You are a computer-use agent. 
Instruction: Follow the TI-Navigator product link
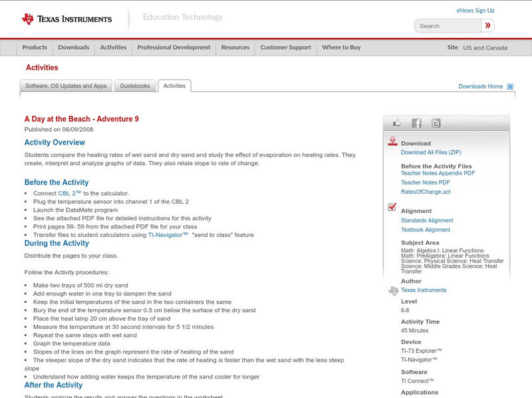pos(168,235)
